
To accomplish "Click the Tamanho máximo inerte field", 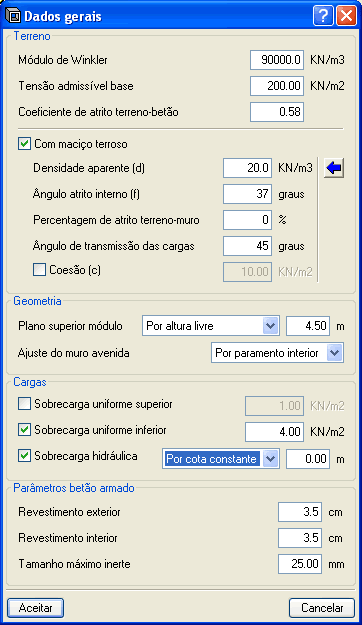I will point(300,564).
